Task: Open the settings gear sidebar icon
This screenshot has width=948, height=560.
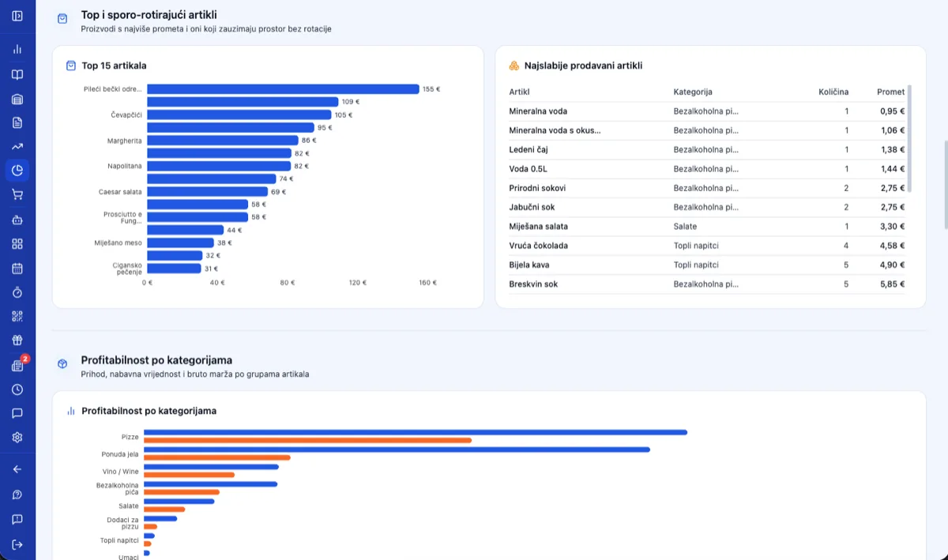Action: [x=17, y=438]
